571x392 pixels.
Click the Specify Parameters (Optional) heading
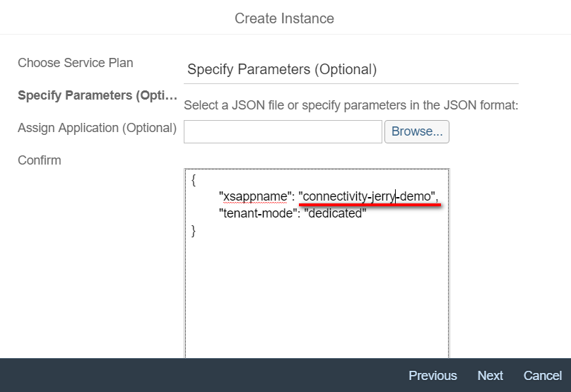(x=282, y=70)
